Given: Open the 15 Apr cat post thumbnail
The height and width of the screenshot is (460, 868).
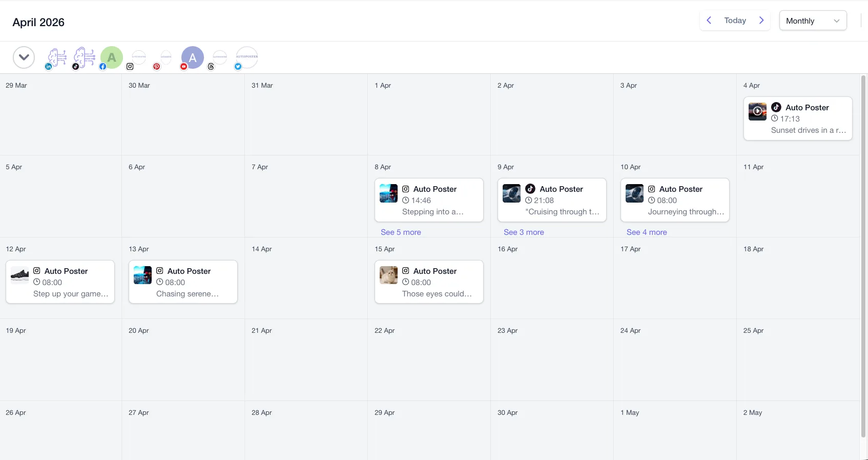Looking at the screenshot, I should click(388, 275).
